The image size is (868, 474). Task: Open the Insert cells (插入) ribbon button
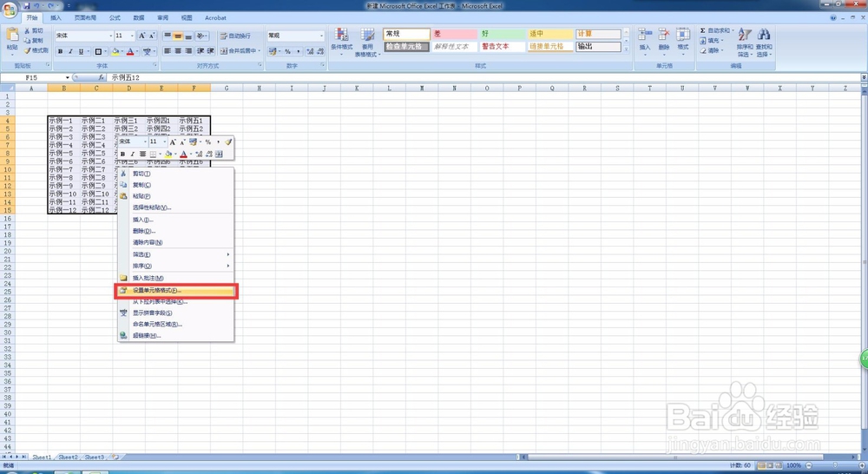(645, 40)
